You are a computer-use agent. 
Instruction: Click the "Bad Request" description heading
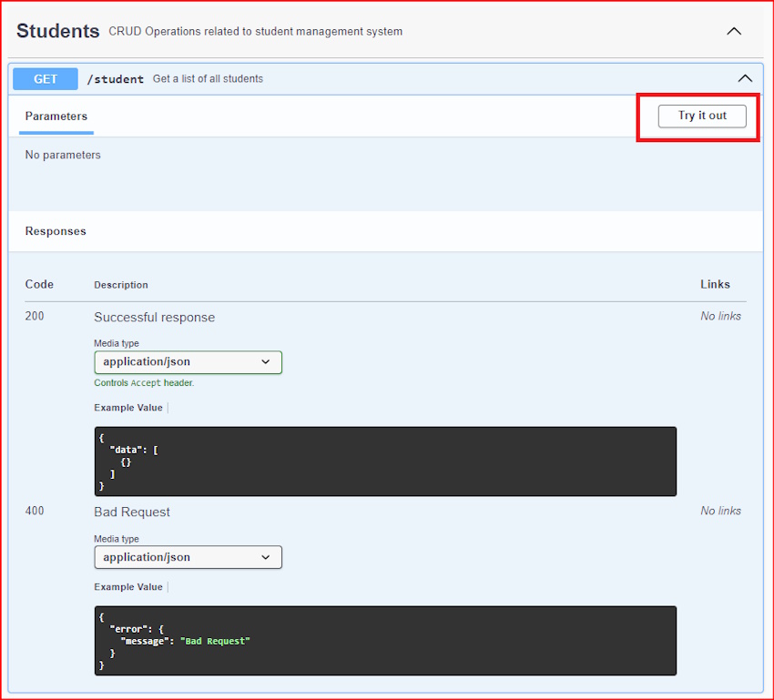pos(132,512)
